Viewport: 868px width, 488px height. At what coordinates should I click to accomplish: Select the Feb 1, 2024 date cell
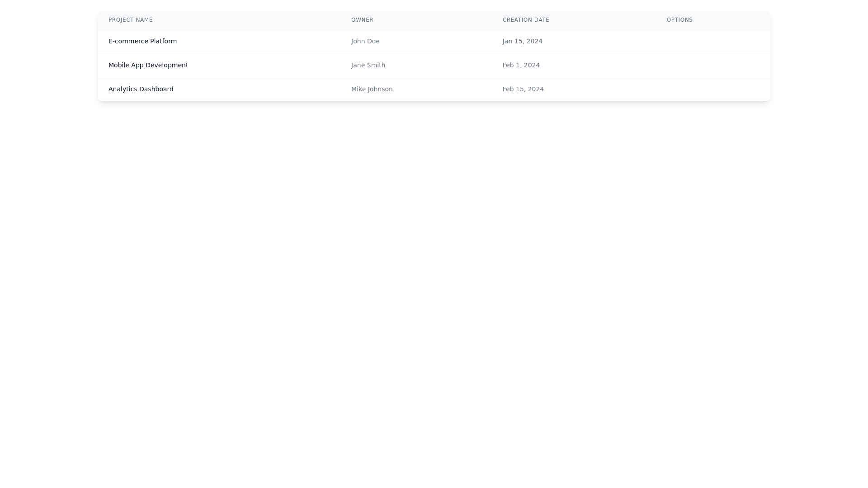521,65
